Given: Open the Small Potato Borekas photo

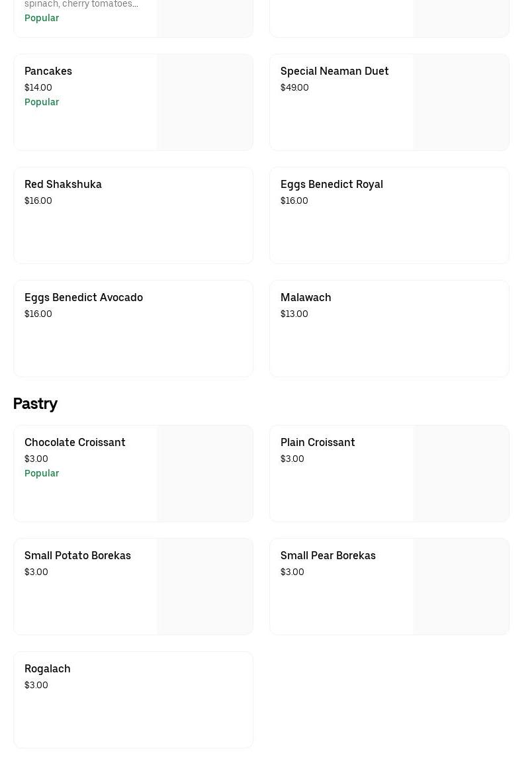Looking at the screenshot, I should point(204,587).
